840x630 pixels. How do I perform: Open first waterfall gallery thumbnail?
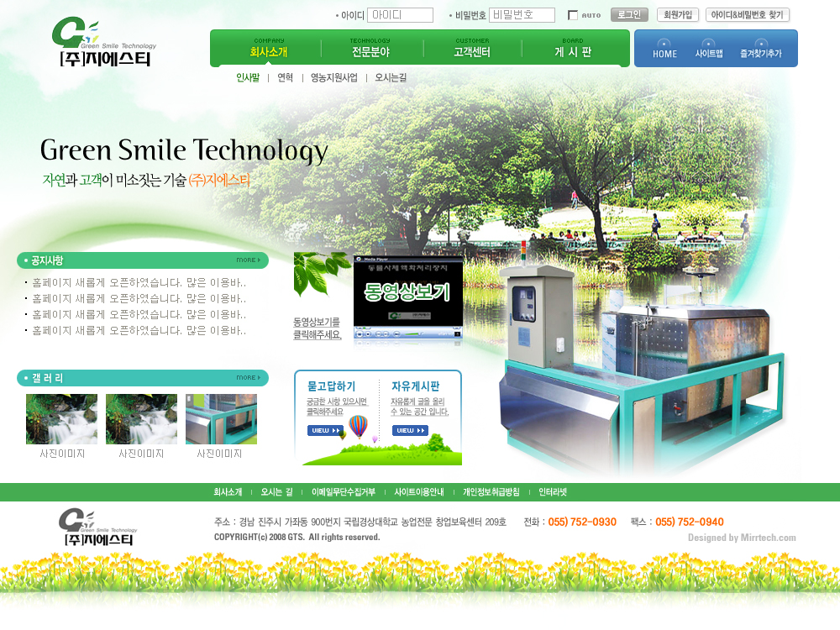click(x=61, y=419)
